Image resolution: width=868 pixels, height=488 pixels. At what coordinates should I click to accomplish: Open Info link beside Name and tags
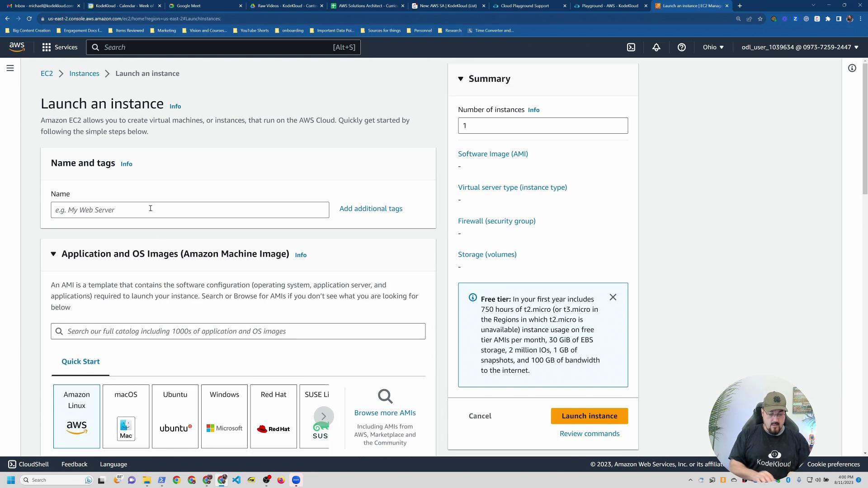pos(126,164)
